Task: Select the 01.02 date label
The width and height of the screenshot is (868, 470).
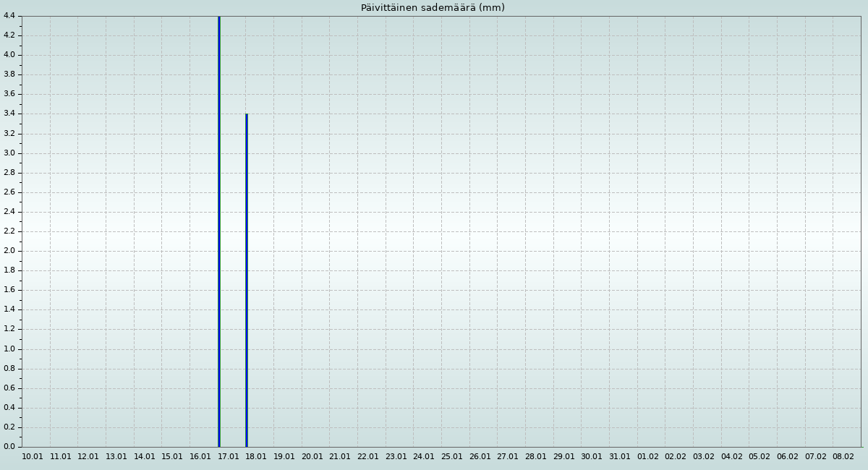Action: point(648,457)
